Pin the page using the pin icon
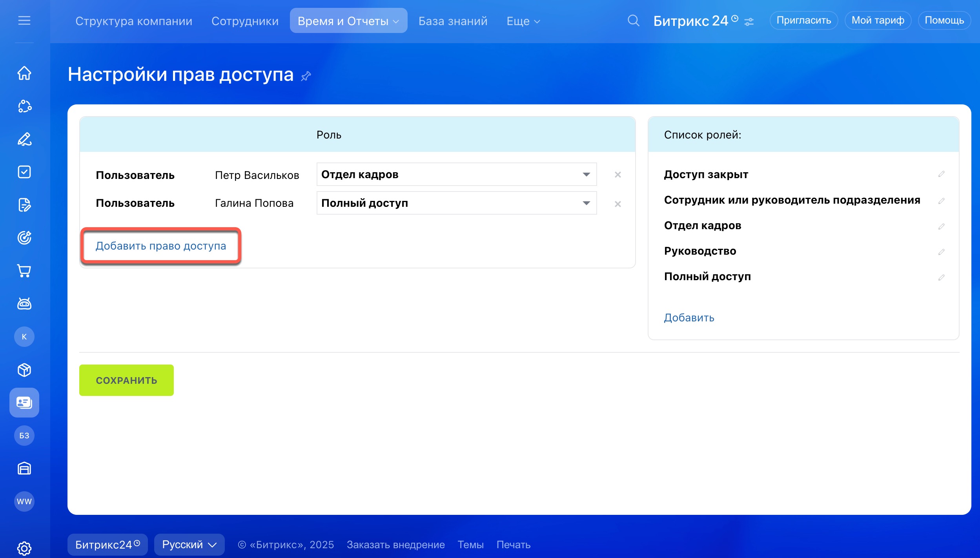 pos(306,76)
